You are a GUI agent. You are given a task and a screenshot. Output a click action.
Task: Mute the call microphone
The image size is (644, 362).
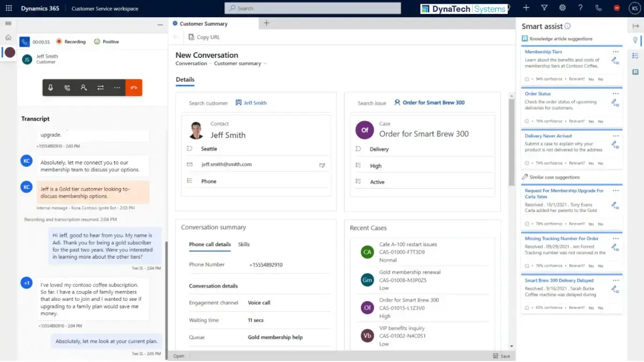tap(50, 87)
